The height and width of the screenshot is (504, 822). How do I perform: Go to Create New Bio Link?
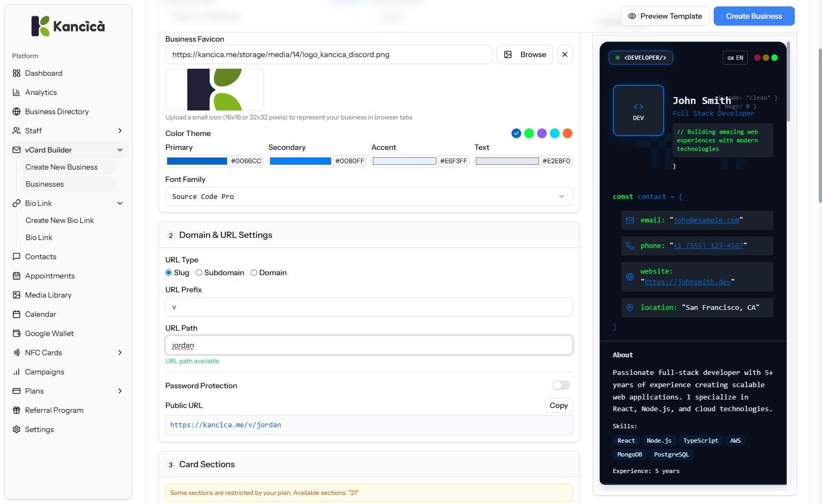[60, 220]
